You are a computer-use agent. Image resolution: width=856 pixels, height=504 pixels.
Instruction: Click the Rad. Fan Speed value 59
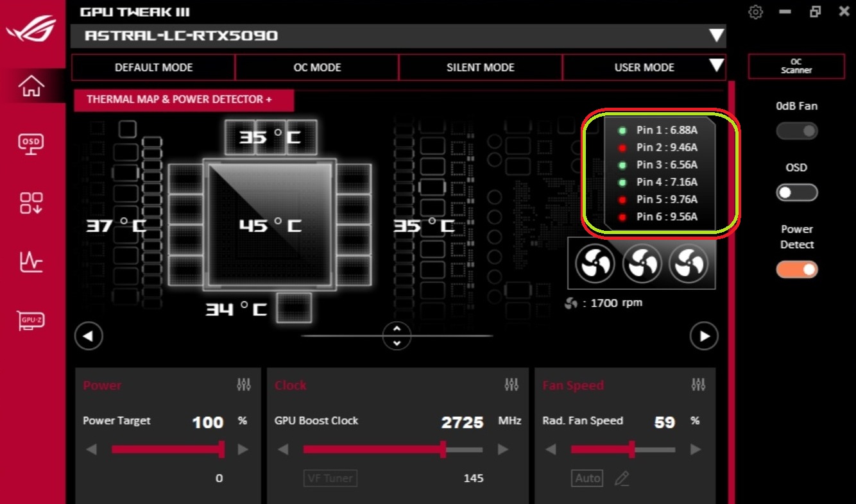point(664,423)
